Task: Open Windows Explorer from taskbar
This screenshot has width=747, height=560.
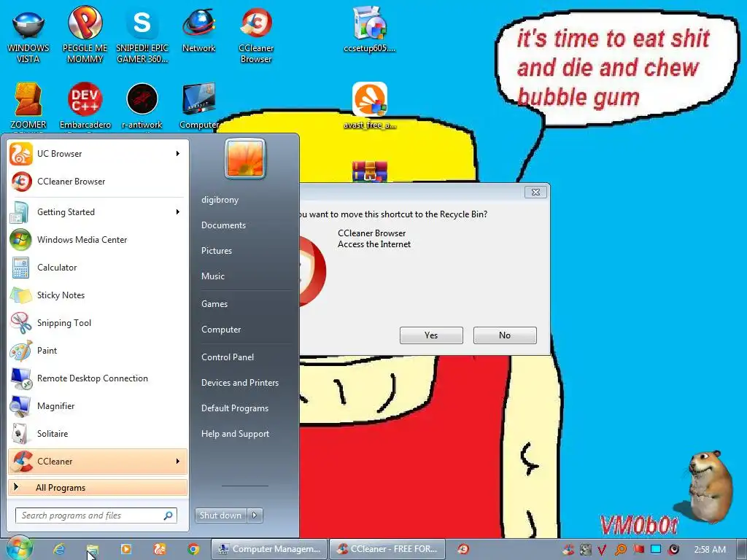Action: pyautogui.click(x=92, y=550)
